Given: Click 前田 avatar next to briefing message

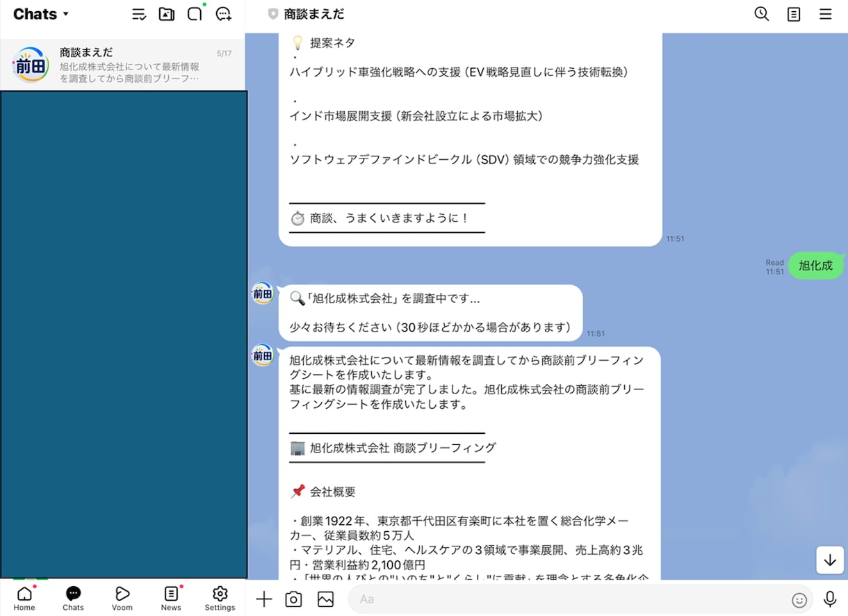Looking at the screenshot, I should [262, 356].
